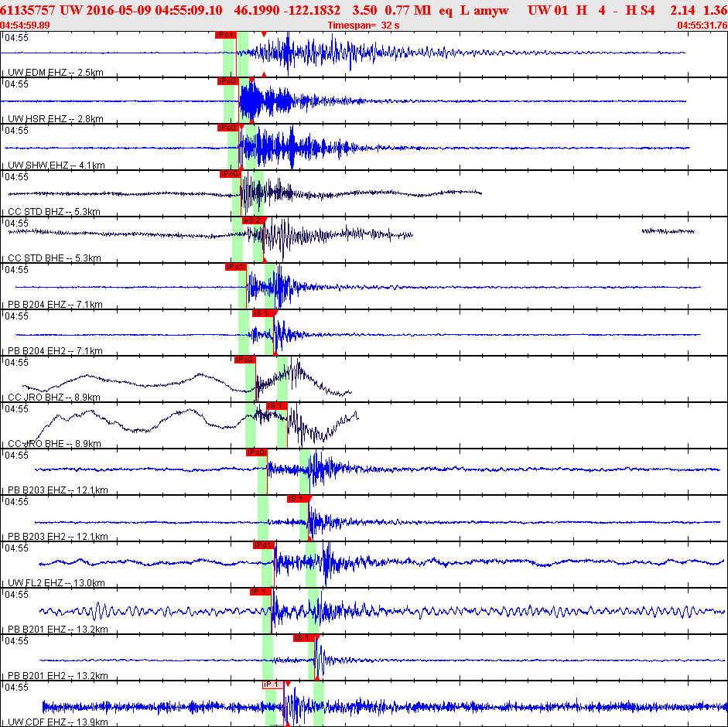The width and height of the screenshot is (728, 727).
Task: Click the eS 2 pick flag on CC STD BHE
Action: click(252, 220)
